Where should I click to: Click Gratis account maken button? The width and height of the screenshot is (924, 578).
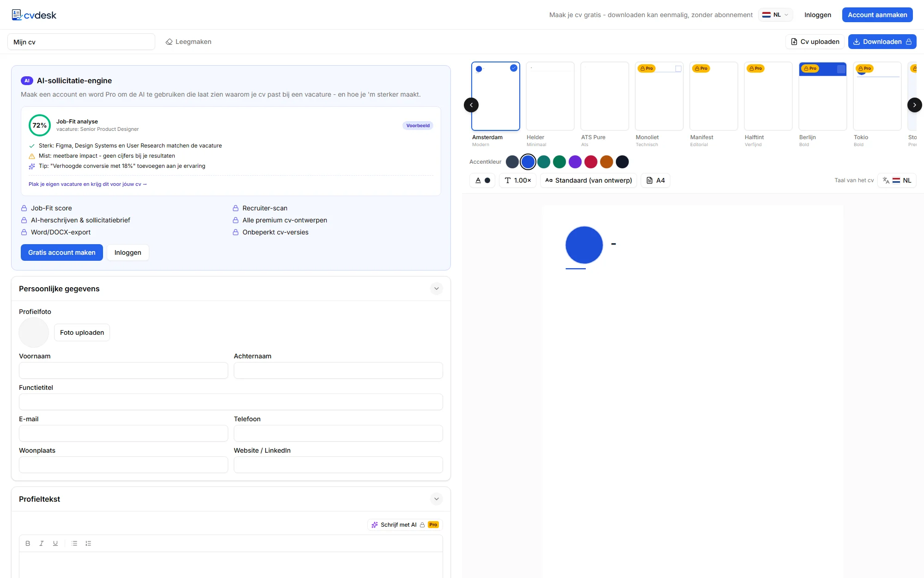62,252
